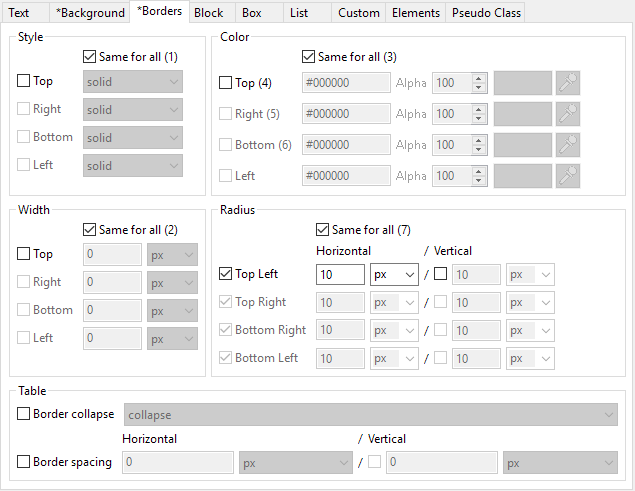Check Top Left vertical radius checkbox
Image resolution: width=635 pixels, height=491 pixels.
click(441, 273)
